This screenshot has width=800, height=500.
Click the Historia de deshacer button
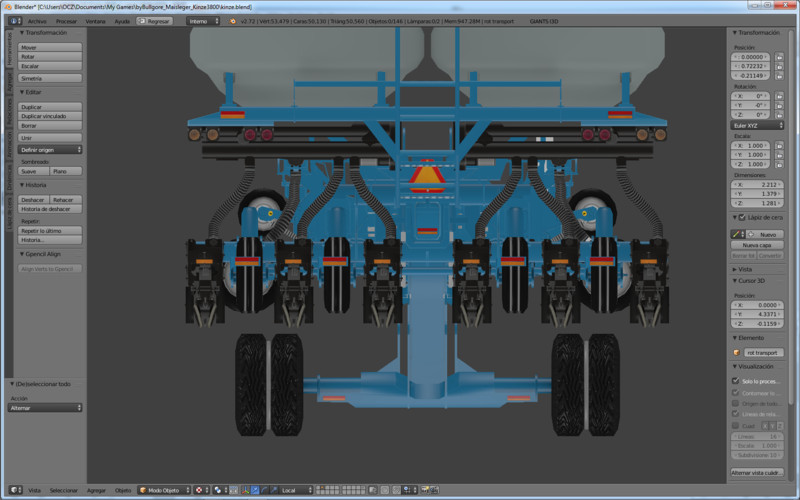[50, 209]
